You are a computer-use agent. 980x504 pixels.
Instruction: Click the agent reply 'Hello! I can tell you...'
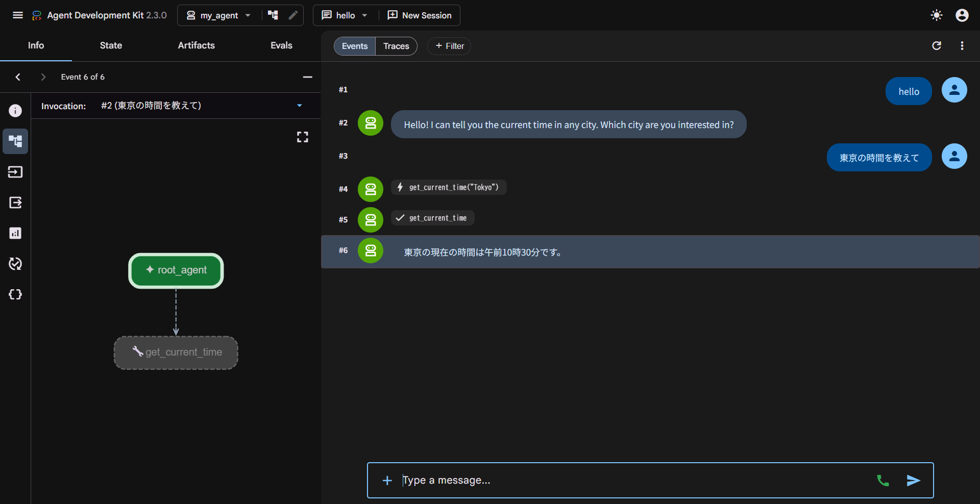569,124
